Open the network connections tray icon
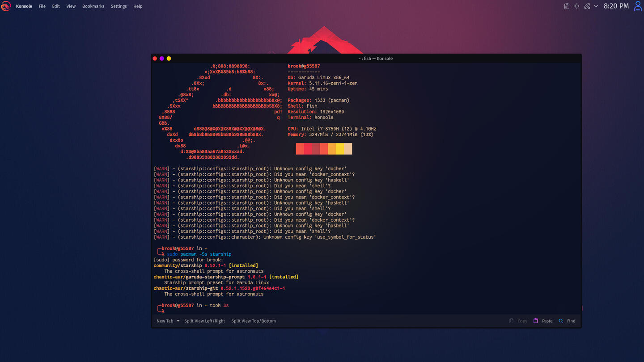This screenshot has height=362, width=644. click(x=587, y=6)
